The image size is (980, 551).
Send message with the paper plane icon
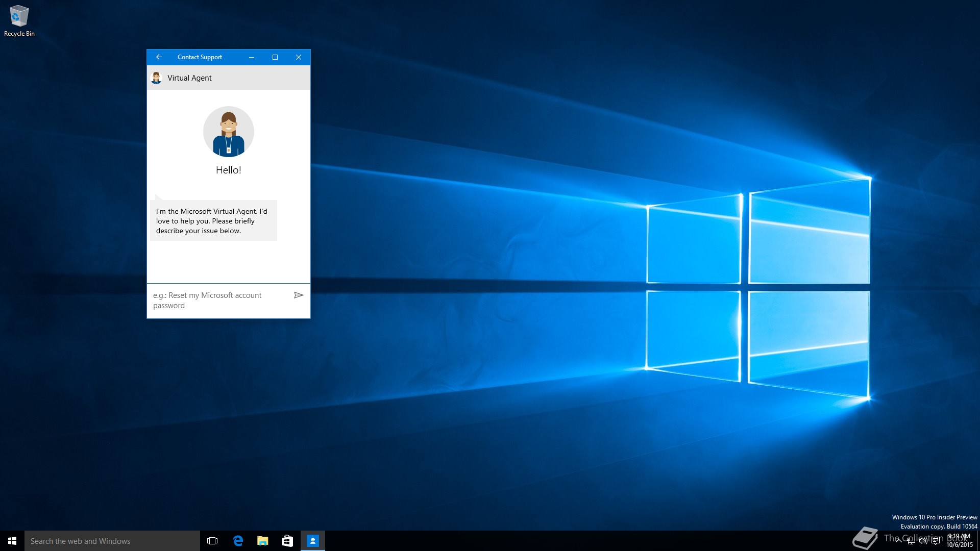pyautogui.click(x=299, y=295)
